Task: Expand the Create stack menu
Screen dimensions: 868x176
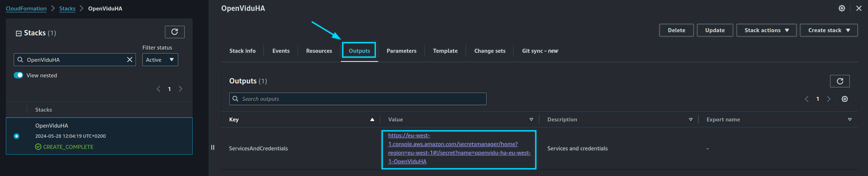Action: point(829,30)
